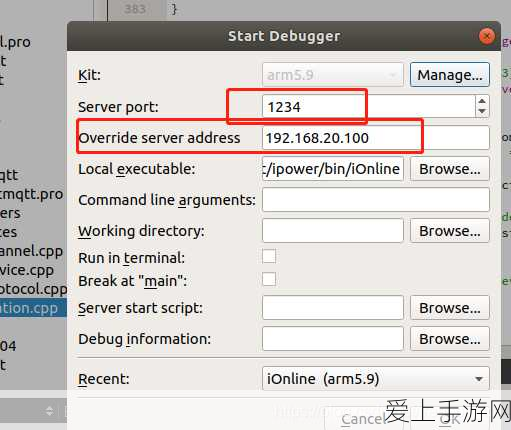Increase server port with up arrow
The width and height of the screenshot is (511, 430).
[x=482, y=101]
